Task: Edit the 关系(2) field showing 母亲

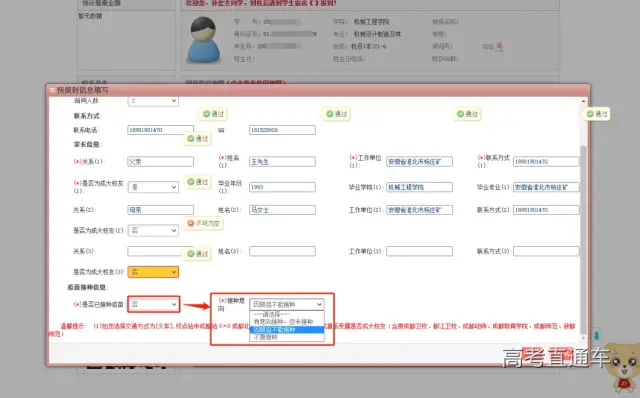Action: 160,210
